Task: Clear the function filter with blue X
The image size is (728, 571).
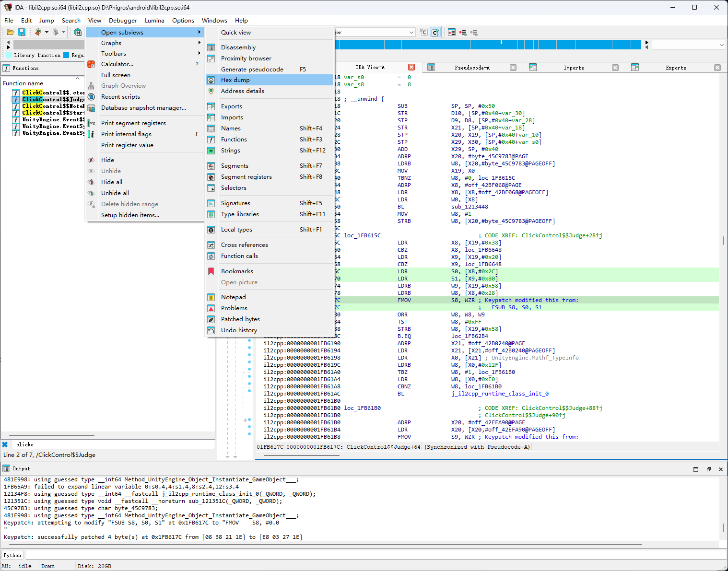Action: click(5, 444)
